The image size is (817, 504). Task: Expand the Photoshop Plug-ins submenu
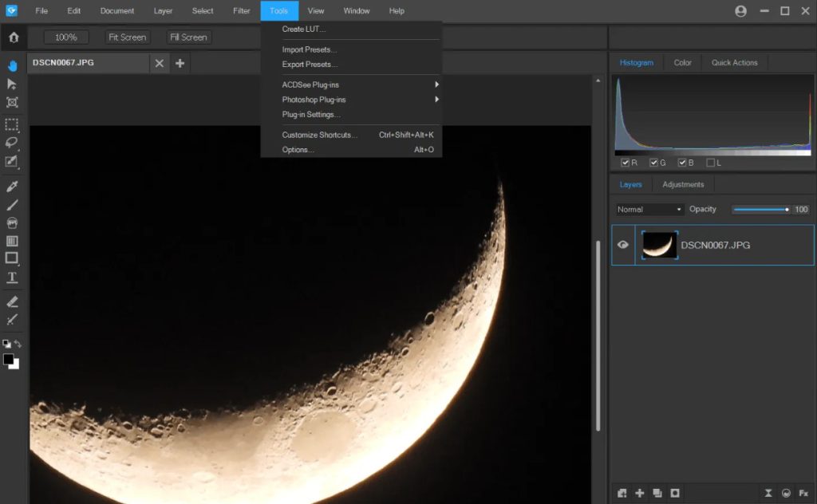[x=352, y=100]
